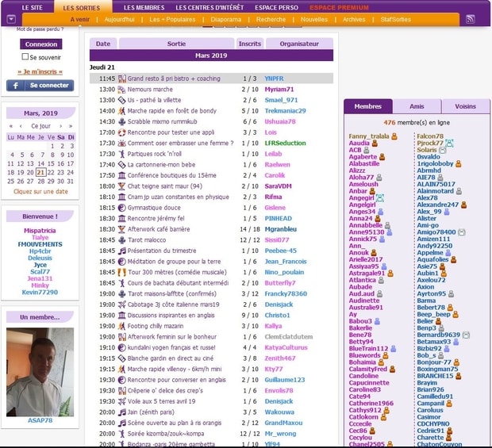The image size is (492, 448).
Task: Open the dropdown arrow in purple bar
Action: click(11, 19)
